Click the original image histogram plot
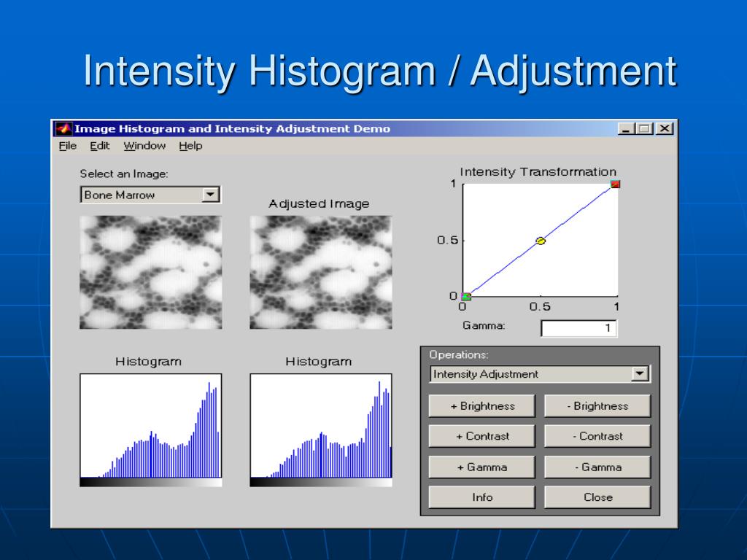The image size is (747, 560). (x=150, y=425)
